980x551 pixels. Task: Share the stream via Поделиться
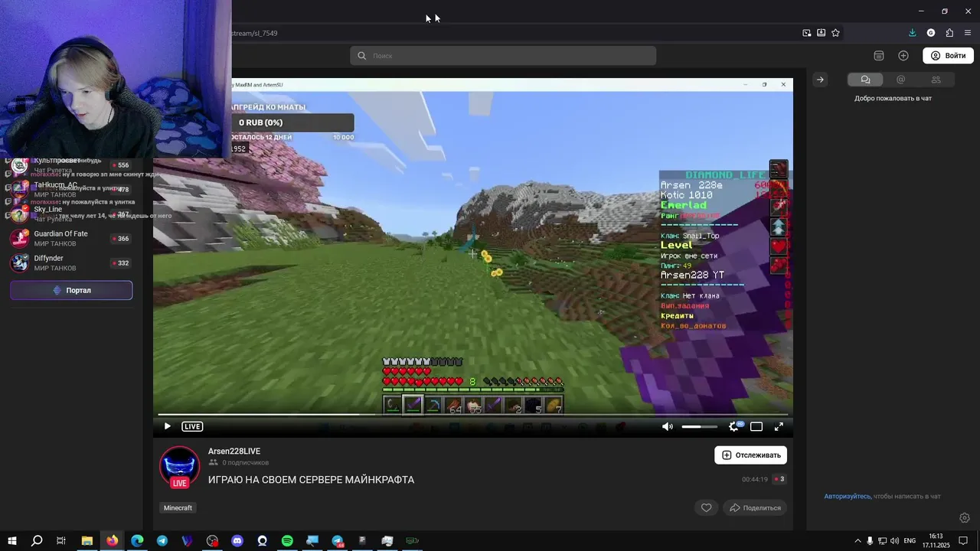755,507
